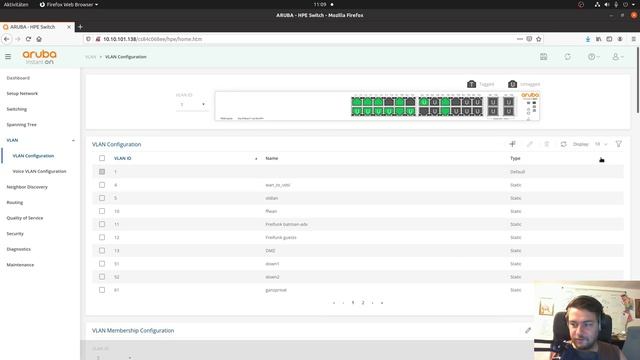Select all VLANs with header checkbox
Screen dimensions: 640x360
(102, 158)
